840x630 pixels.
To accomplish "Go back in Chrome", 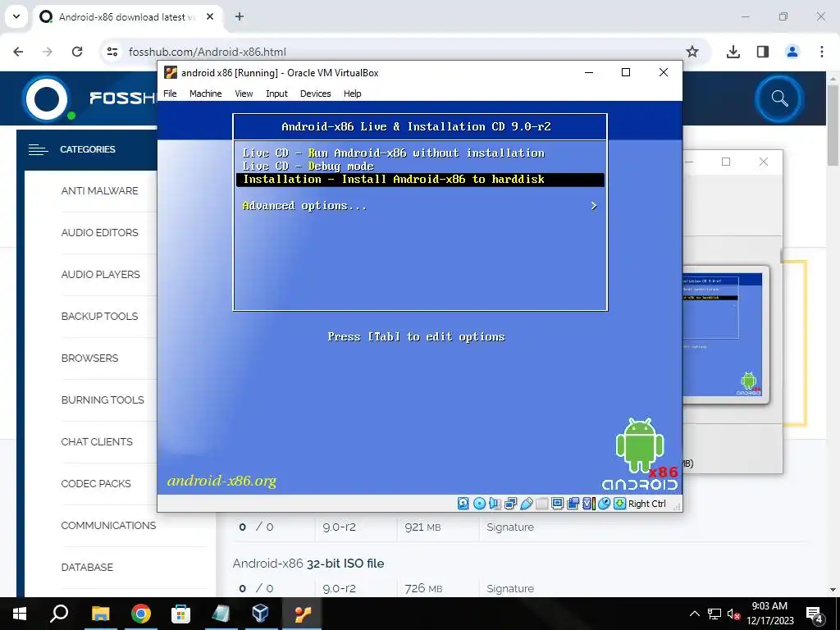I will pyautogui.click(x=18, y=52).
